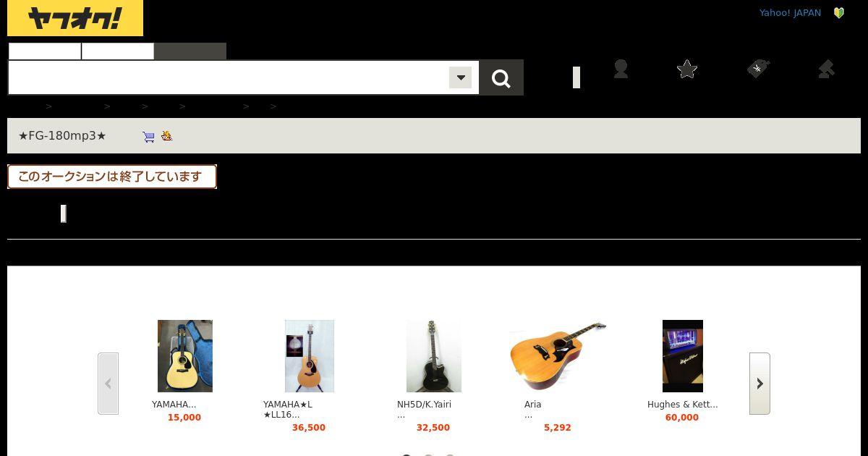Click the orange icon beside the cart
Viewport: 868px width, 456px height.
click(167, 135)
